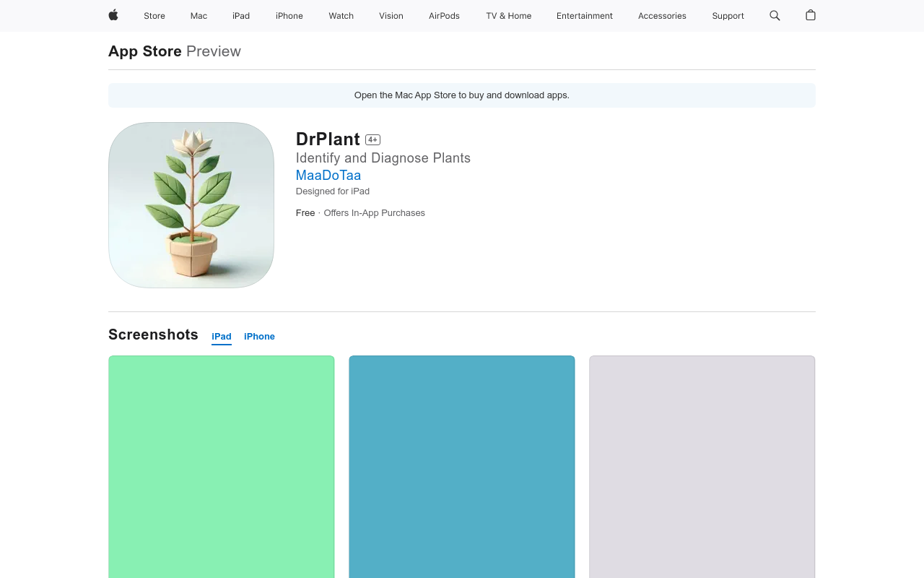924x578 pixels.
Task: Open the iPad nav menu
Action: point(241,16)
